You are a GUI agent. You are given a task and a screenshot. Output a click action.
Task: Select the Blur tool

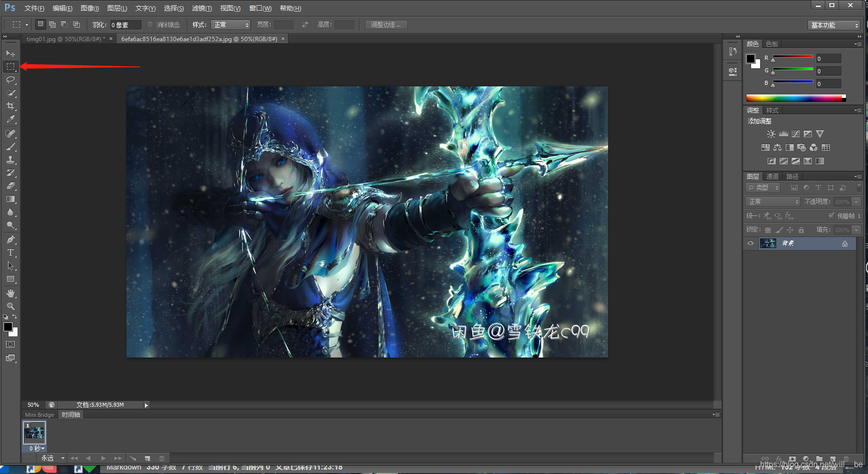[x=11, y=212]
